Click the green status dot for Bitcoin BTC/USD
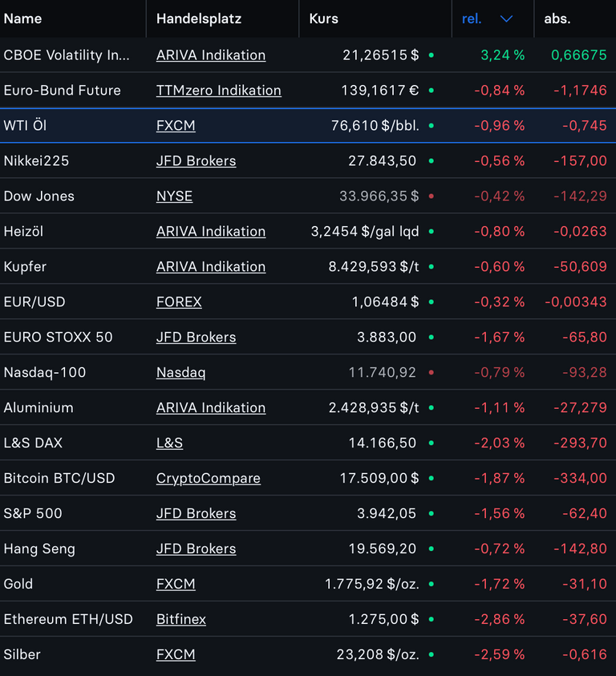Viewport: 616px width, 676px height. click(431, 478)
